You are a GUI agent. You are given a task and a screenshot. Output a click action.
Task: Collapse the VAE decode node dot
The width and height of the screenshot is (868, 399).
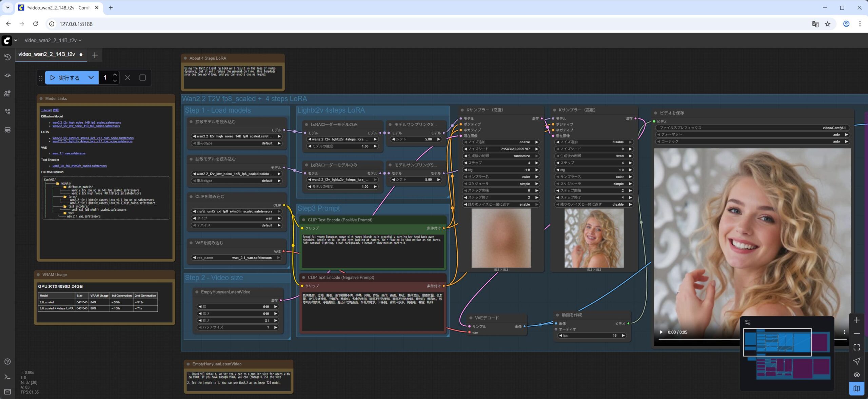[471, 318]
